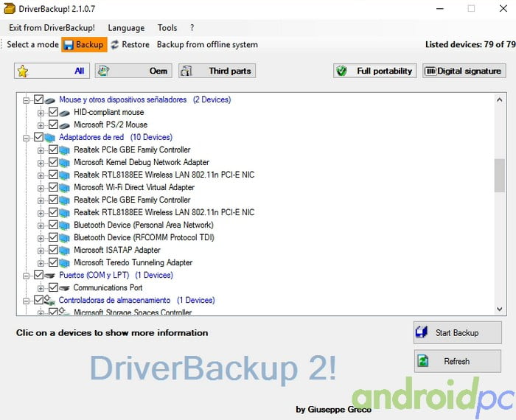Click the device list scrollbar thumb
Image resolution: width=516 pixels, height=420 pixels.
[x=499, y=175]
